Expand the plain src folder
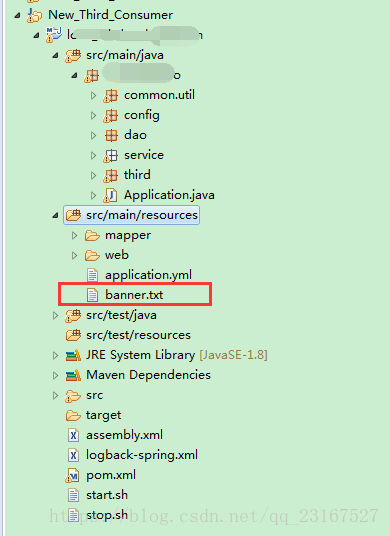The image size is (390, 536). (55, 396)
